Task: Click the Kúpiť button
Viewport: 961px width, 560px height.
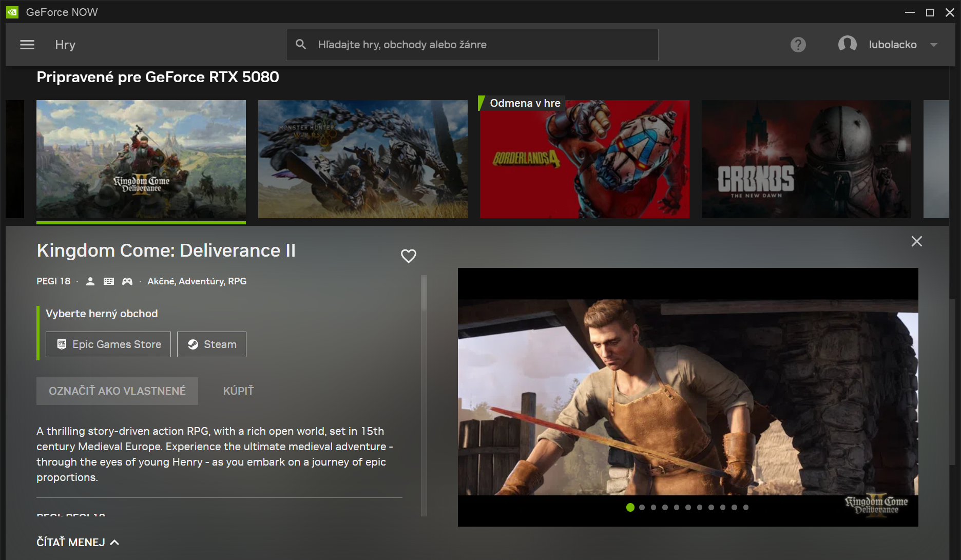Action: click(238, 391)
